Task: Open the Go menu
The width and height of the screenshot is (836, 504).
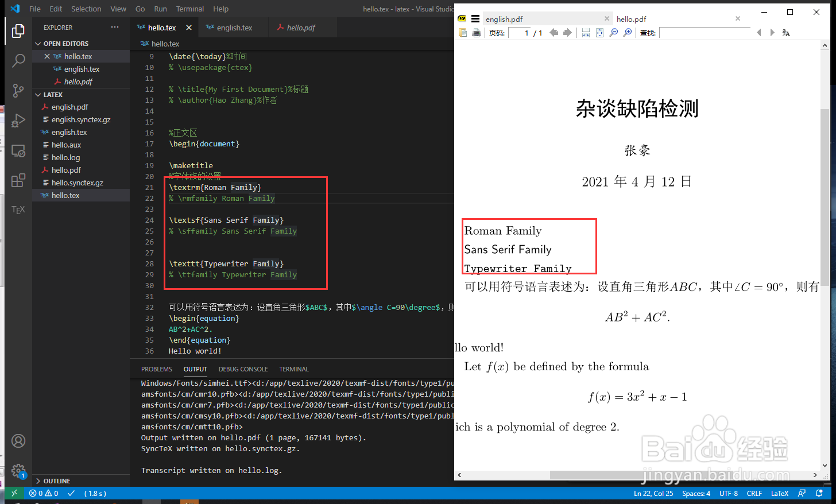Action: pos(140,9)
